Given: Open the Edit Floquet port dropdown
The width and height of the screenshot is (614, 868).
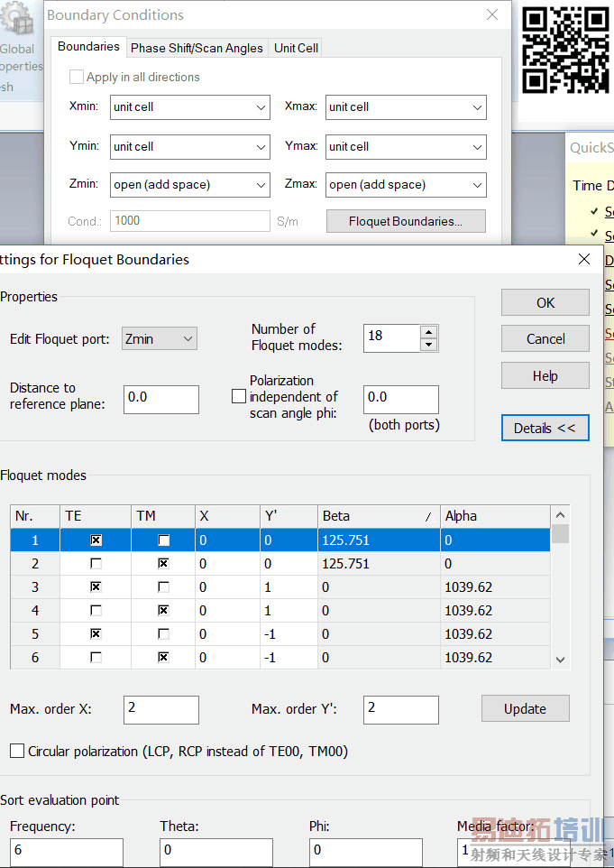Looking at the screenshot, I should (x=160, y=338).
